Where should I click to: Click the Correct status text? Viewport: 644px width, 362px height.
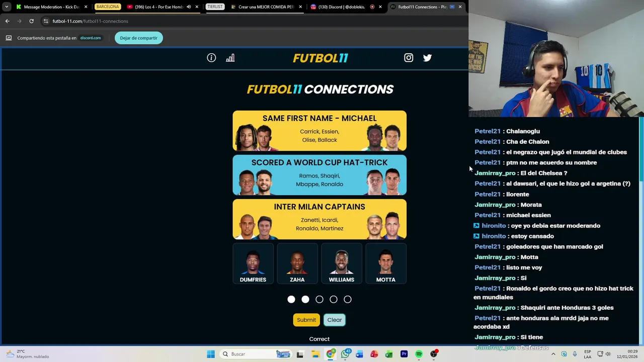click(319, 339)
